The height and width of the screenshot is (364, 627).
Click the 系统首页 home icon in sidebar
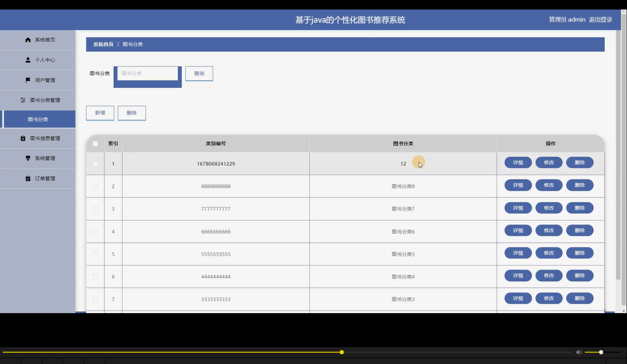click(28, 40)
